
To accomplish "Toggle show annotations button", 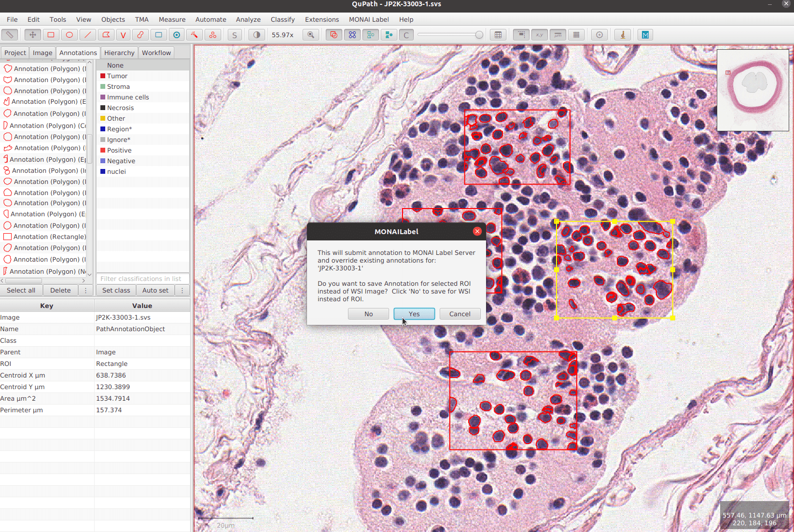I will click(x=334, y=35).
